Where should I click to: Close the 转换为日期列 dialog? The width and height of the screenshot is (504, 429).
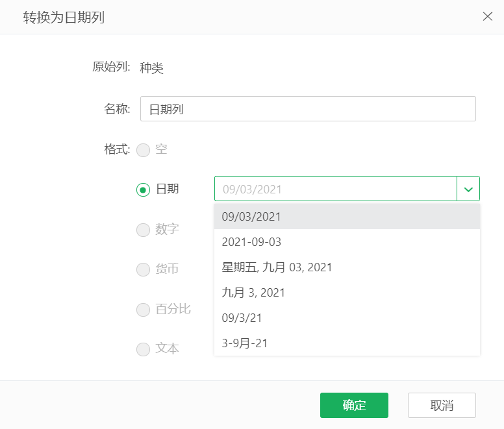pos(487,16)
